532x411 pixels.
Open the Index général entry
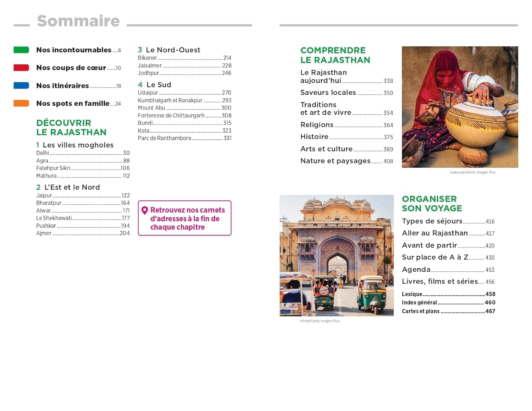point(419,302)
